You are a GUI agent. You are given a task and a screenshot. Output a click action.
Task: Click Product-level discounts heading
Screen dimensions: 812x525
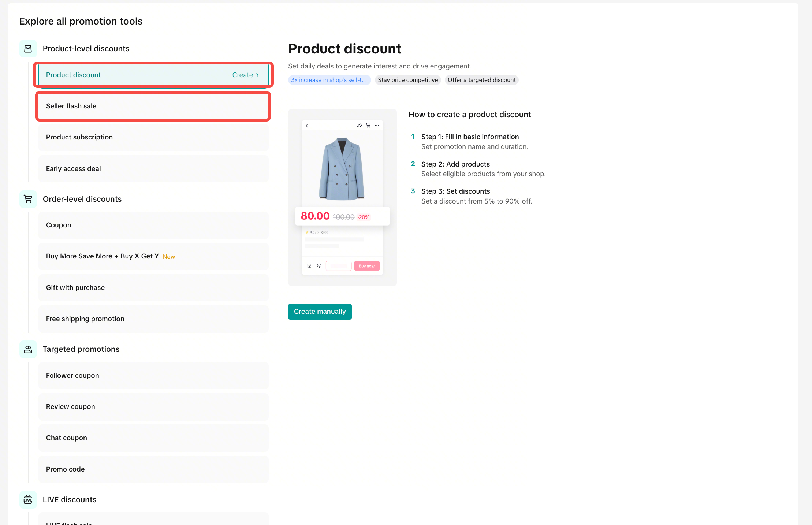(x=86, y=49)
